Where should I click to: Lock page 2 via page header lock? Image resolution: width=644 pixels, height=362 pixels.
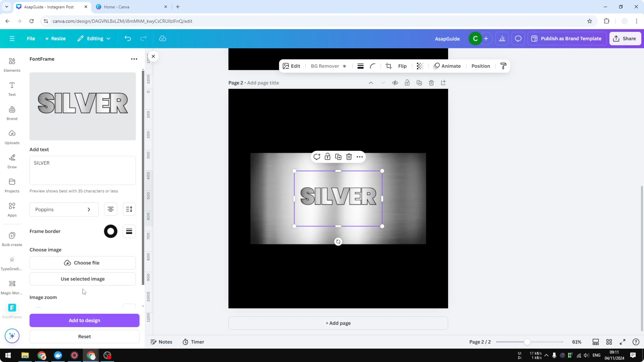[x=407, y=83]
